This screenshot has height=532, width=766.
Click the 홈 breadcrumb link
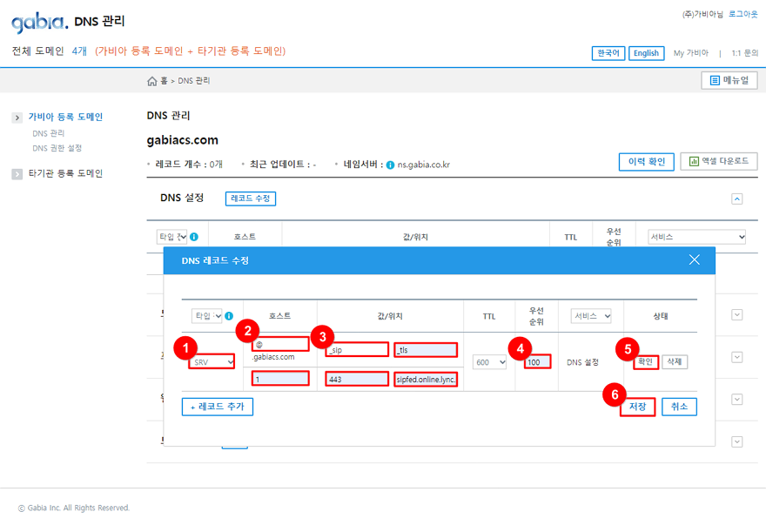[x=165, y=81]
